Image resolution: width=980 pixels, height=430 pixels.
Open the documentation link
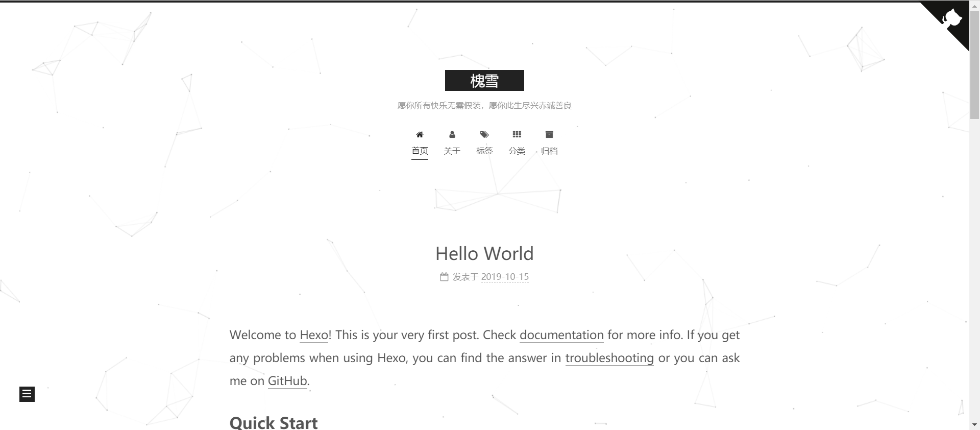(x=561, y=335)
